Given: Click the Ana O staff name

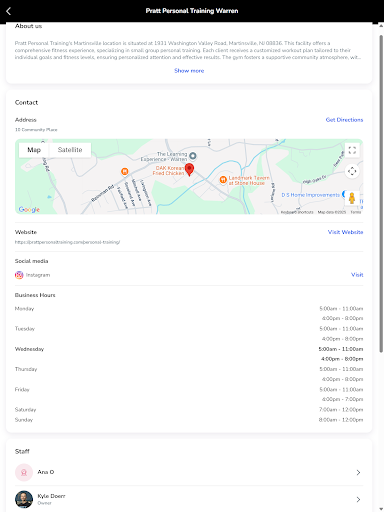Looking at the screenshot, I should pos(46,472).
